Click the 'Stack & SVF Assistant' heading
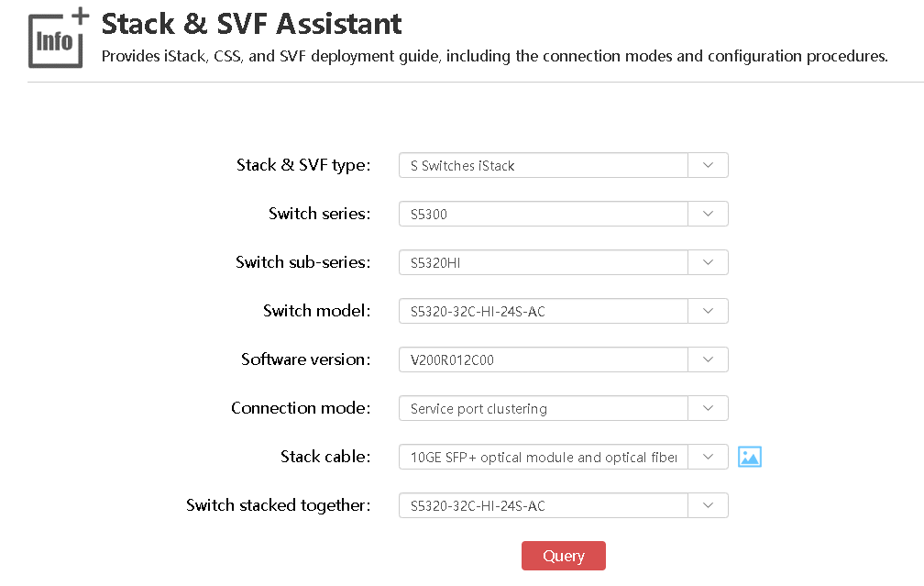The height and width of the screenshot is (586, 924). (251, 24)
